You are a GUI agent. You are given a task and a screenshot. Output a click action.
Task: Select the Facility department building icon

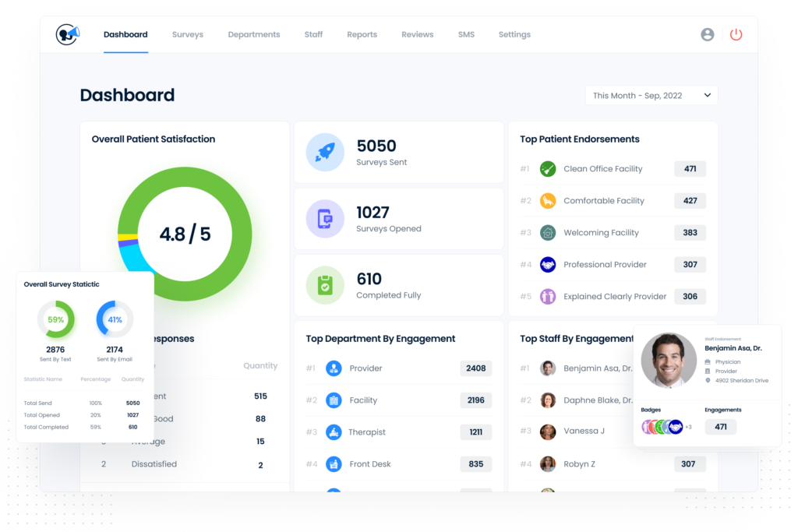335,400
